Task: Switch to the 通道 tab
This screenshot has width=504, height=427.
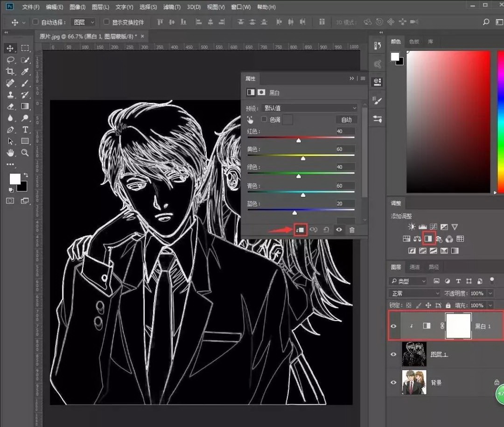Action: (x=414, y=267)
